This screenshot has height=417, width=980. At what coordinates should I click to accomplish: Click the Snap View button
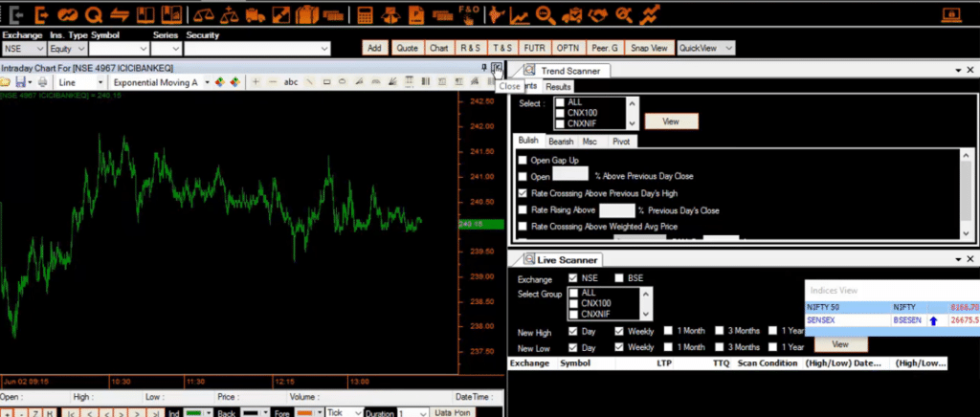(x=650, y=48)
